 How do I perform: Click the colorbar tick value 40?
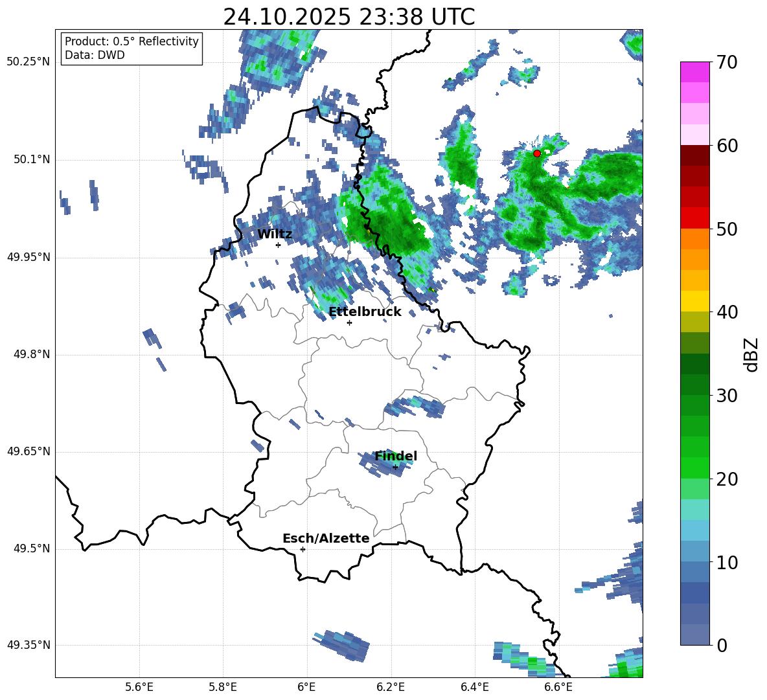pos(726,312)
